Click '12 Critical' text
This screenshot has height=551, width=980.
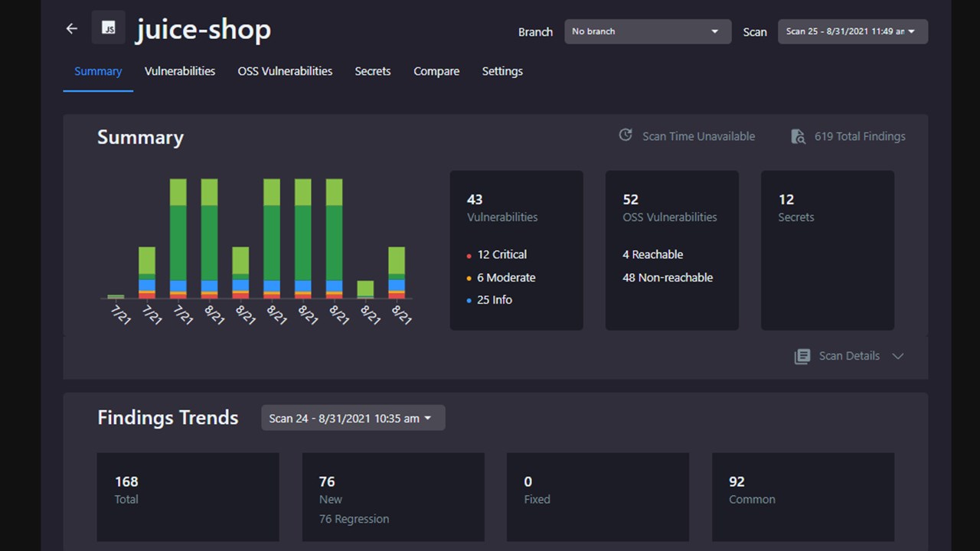[502, 255]
